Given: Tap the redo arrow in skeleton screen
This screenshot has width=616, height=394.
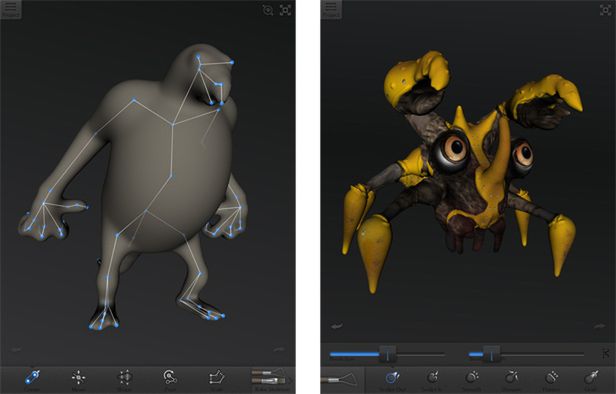Looking at the screenshot, I should [x=279, y=349].
